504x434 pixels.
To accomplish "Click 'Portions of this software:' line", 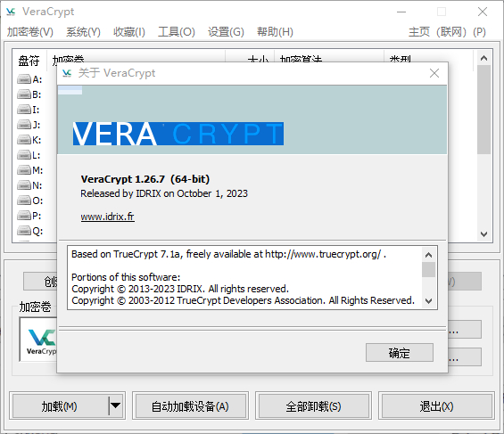I will coord(126,277).
